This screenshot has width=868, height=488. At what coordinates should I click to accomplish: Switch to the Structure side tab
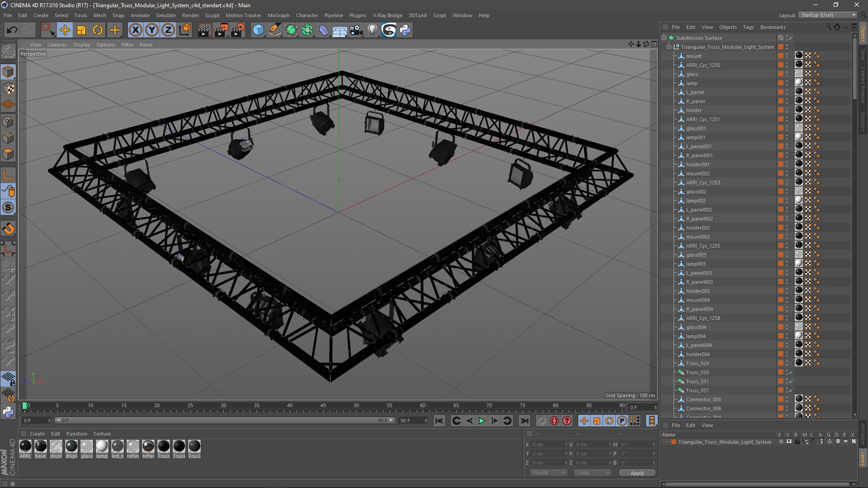coord(863,121)
